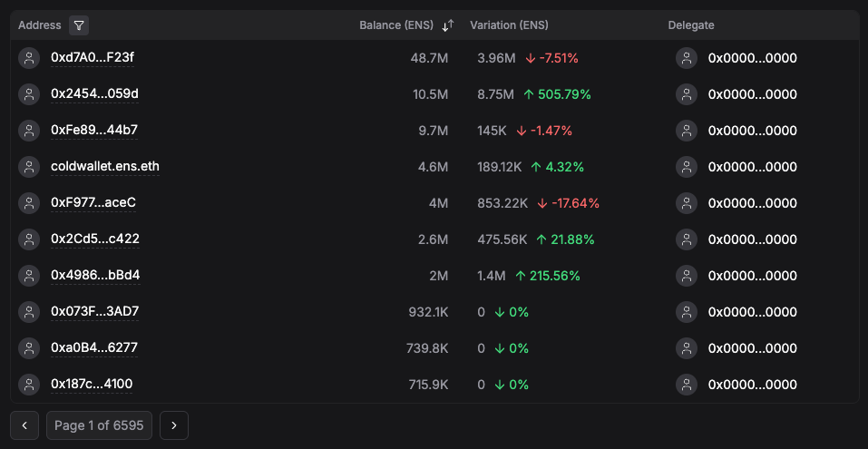Open address 0x073F...3AD7
Viewport: 868px width, 449px height.
point(94,311)
